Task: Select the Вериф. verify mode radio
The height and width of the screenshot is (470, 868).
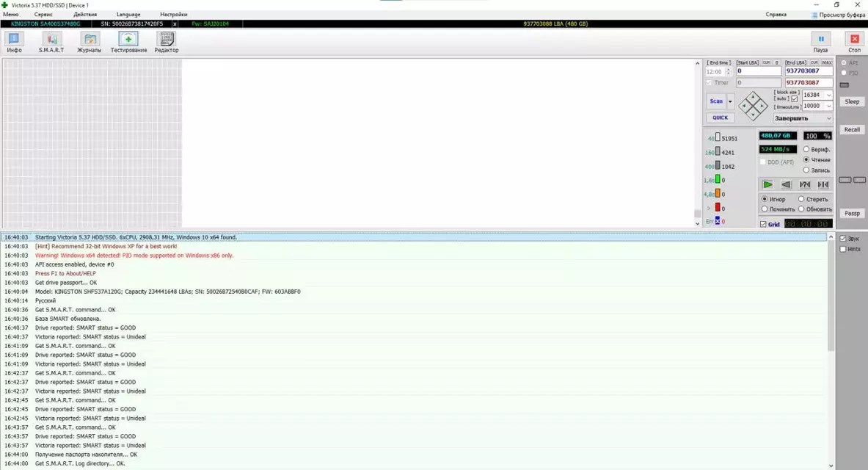Action: [806, 149]
